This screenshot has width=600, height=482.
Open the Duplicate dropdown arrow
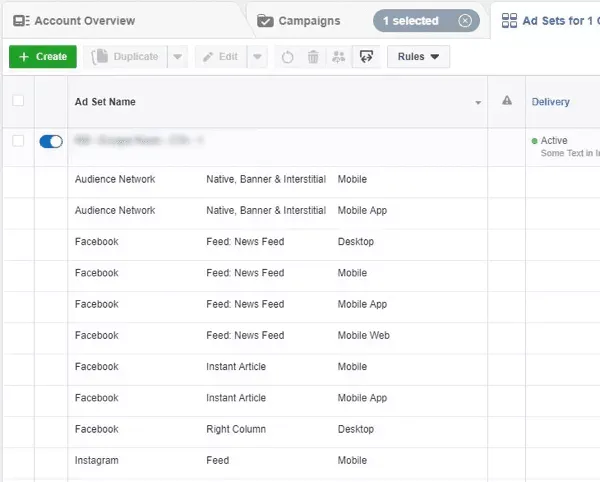click(178, 57)
